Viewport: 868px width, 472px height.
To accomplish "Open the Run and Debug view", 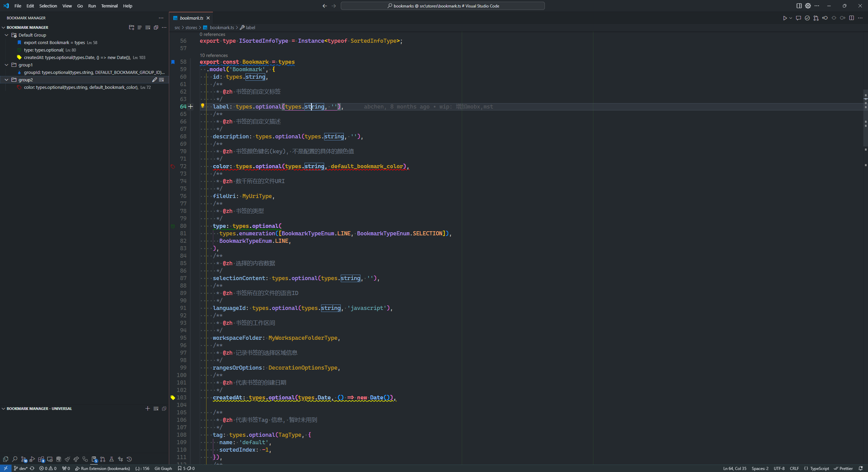I will 32,459.
